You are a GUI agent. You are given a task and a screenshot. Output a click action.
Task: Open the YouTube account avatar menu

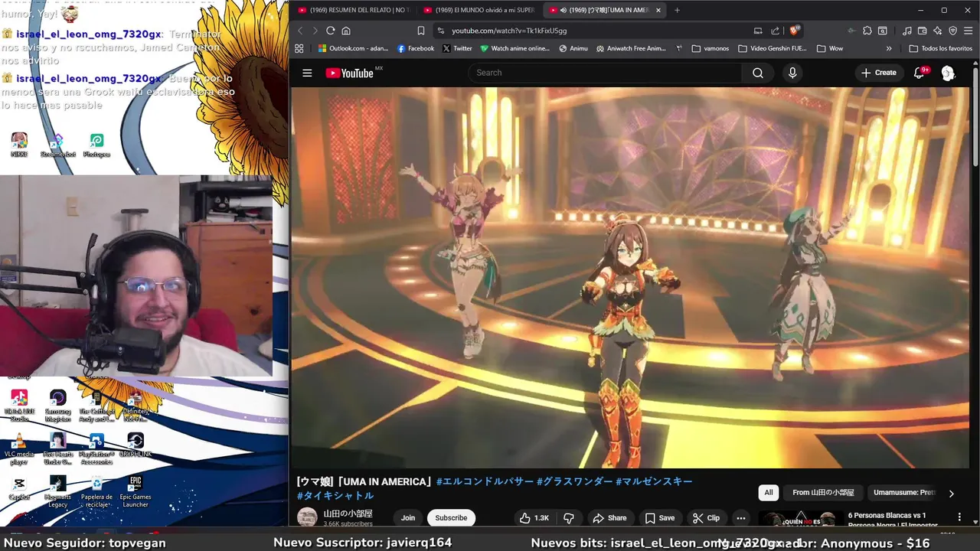948,73
